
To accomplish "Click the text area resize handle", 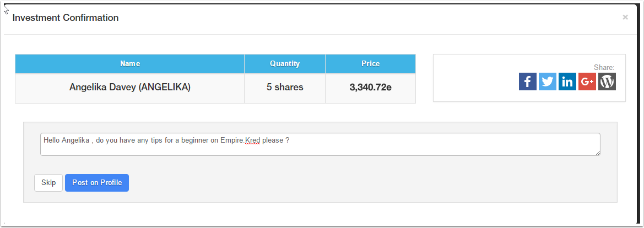I will pos(597,153).
